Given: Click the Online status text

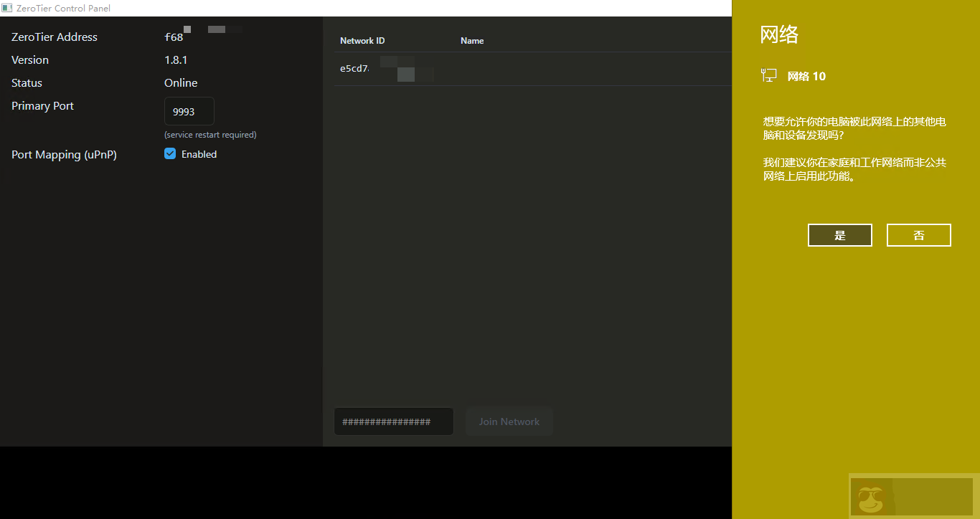Looking at the screenshot, I should point(181,83).
